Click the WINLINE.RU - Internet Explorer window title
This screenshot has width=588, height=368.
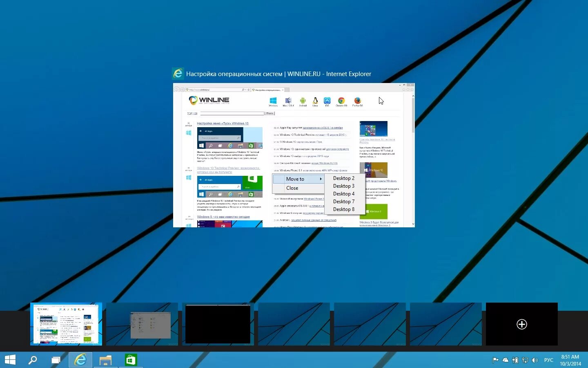click(278, 74)
